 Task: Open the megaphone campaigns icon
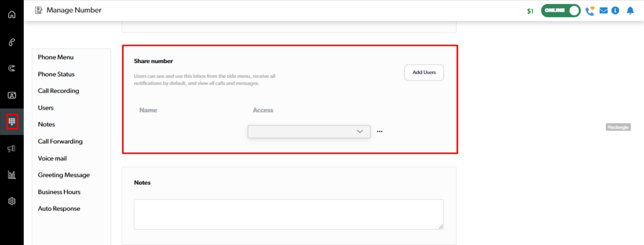[12, 149]
